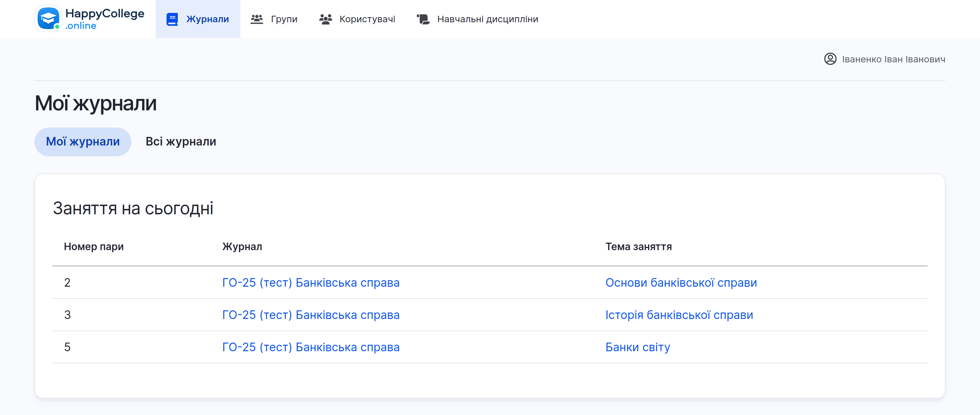Click the Навчальні дисципліни scroll icon
Image resolution: width=980 pixels, height=415 pixels.
423,19
